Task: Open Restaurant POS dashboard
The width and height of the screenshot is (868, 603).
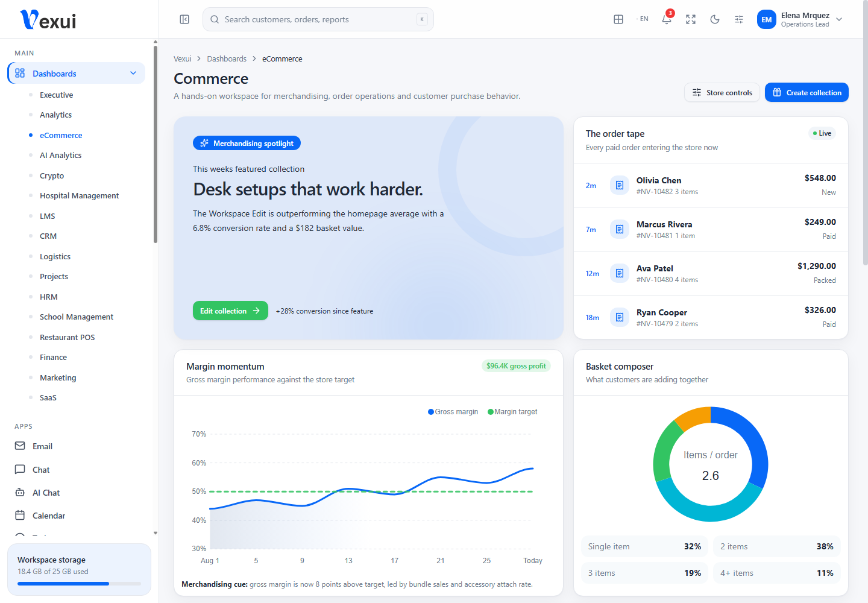Action: [x=67, y=337]
